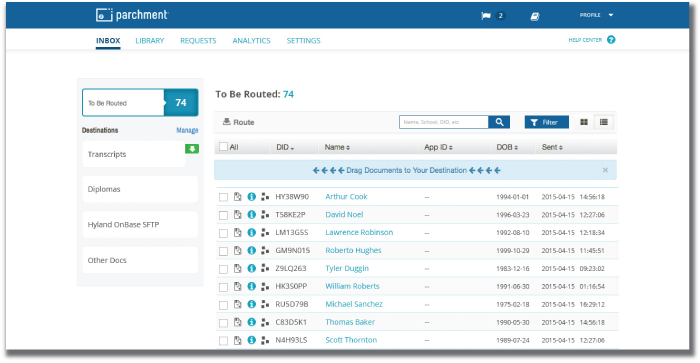Click the To Be Routed 74 box
This screenshot has height=363, width=700.
point(140,103)
